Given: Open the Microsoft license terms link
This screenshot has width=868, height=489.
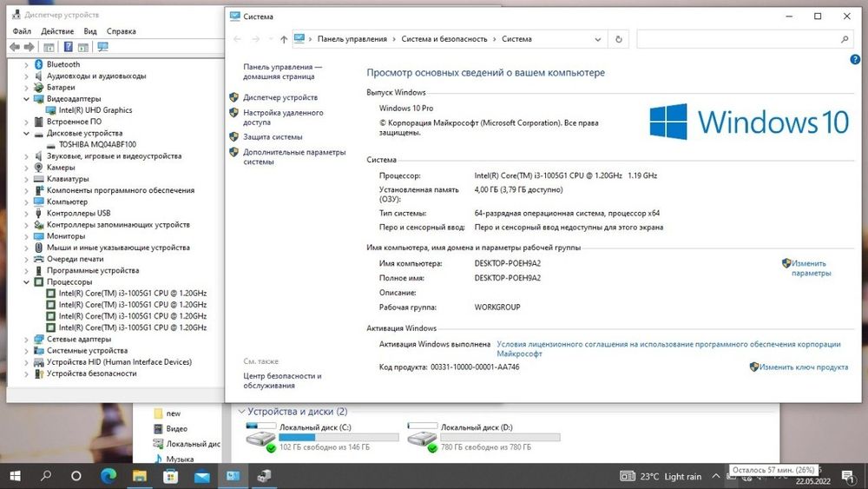Looking at the screenshot, I should click(668, 349).
